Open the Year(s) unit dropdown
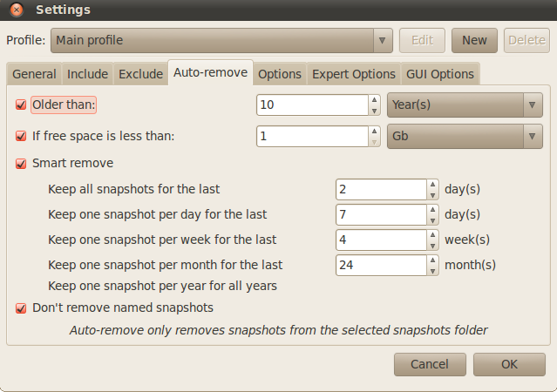 point(465,105)
